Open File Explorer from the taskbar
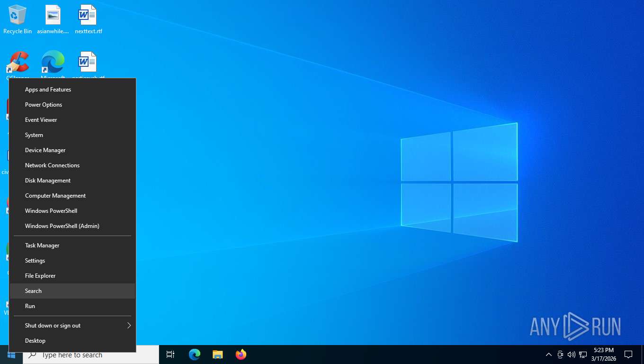 (x=218, y=355)
